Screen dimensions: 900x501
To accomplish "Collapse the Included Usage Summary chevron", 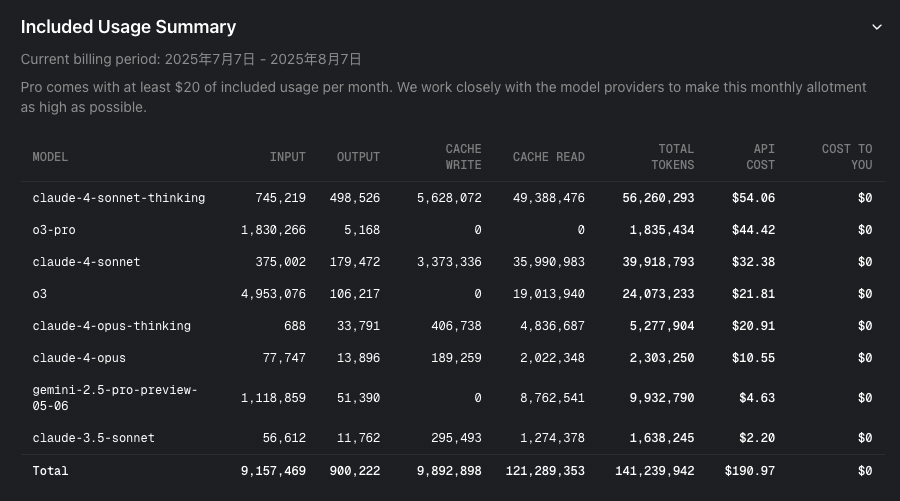I will tap(876, 27).
